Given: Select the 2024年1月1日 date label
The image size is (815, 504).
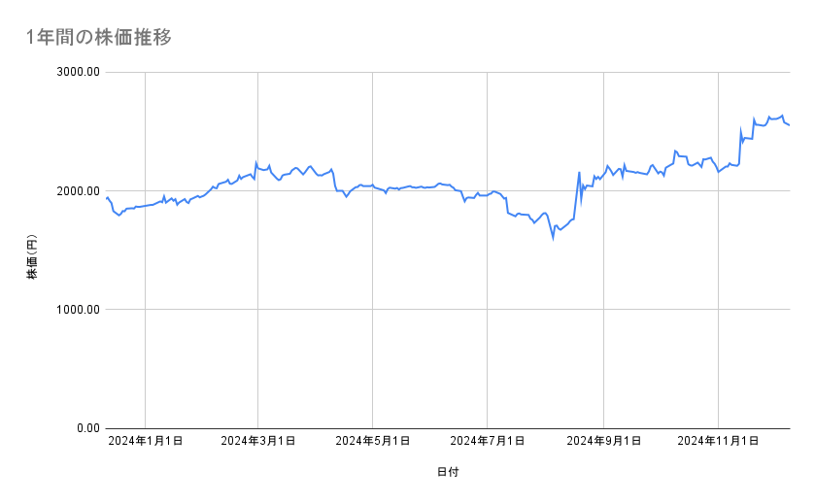Looking at the screenshot, I should 145,442.
